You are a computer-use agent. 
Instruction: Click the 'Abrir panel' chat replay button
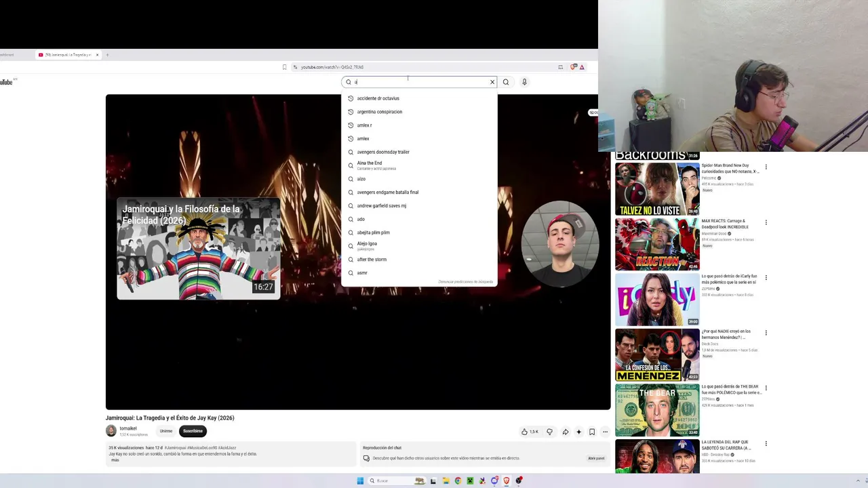pyautogui.click(x=596, y=458)
